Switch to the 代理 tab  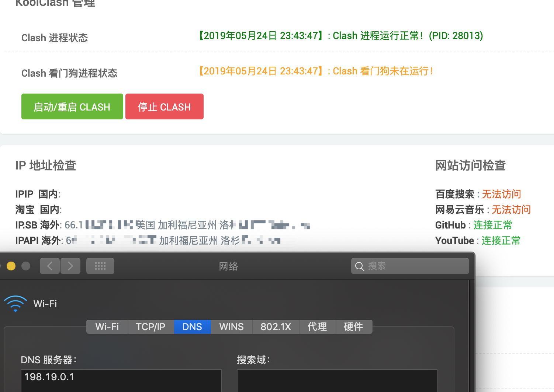tap(317, 327)
